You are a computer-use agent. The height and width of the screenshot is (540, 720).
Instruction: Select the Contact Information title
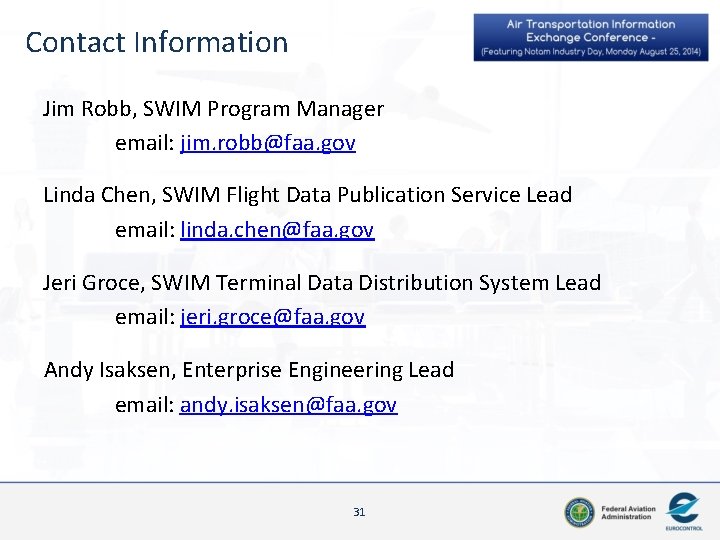click(157, 42)
